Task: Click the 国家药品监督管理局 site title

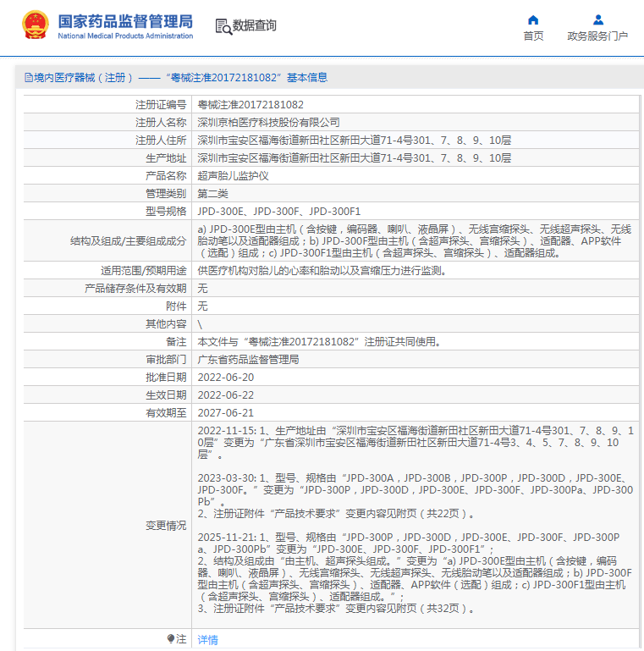Action: coord(125,20)
